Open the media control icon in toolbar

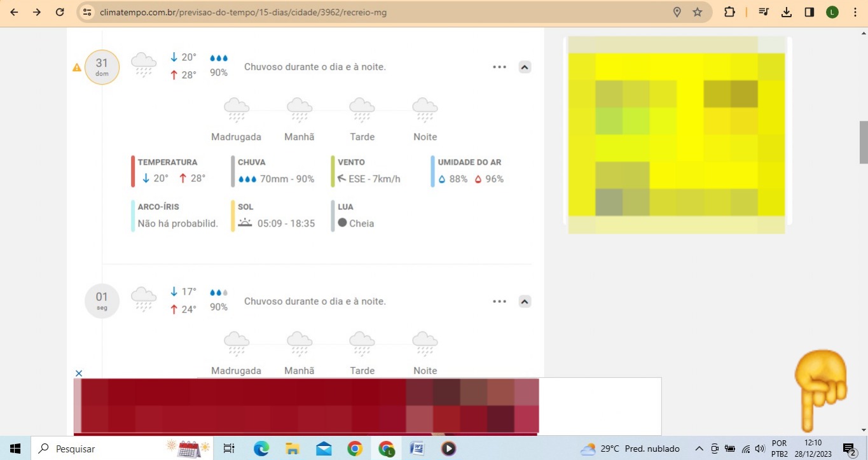tap(764, 12)
